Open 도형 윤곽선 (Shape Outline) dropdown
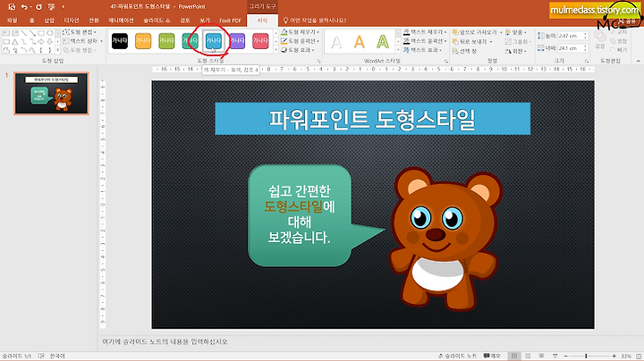 click(301, 41)
